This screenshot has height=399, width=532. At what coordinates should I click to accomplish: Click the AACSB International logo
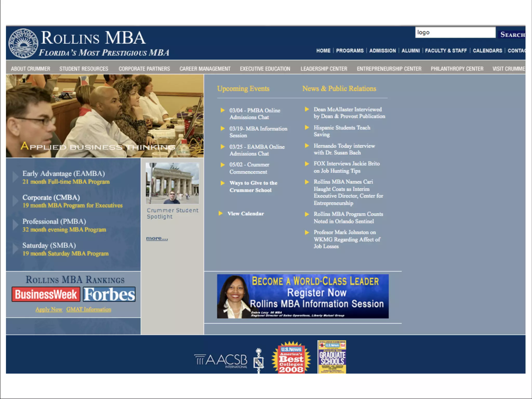(x=221, y=361)
